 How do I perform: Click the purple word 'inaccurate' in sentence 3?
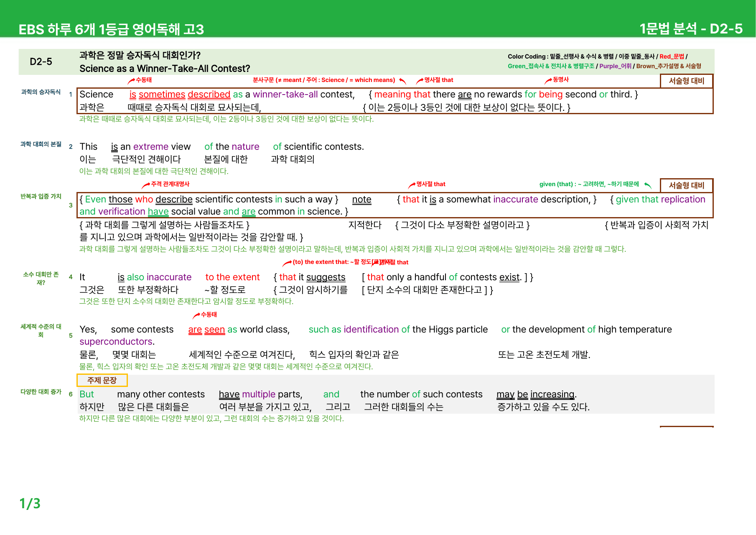click(516, 200)
